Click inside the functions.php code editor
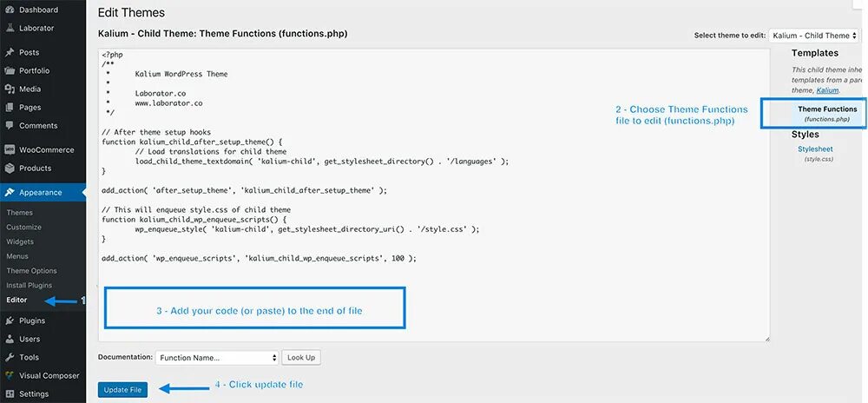This screenshot has height=403, width=868. pos(434,195)
